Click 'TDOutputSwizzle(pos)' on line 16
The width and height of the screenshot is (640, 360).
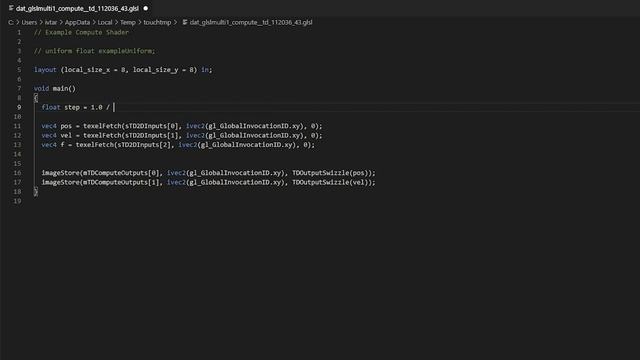[x=331, y=173]
